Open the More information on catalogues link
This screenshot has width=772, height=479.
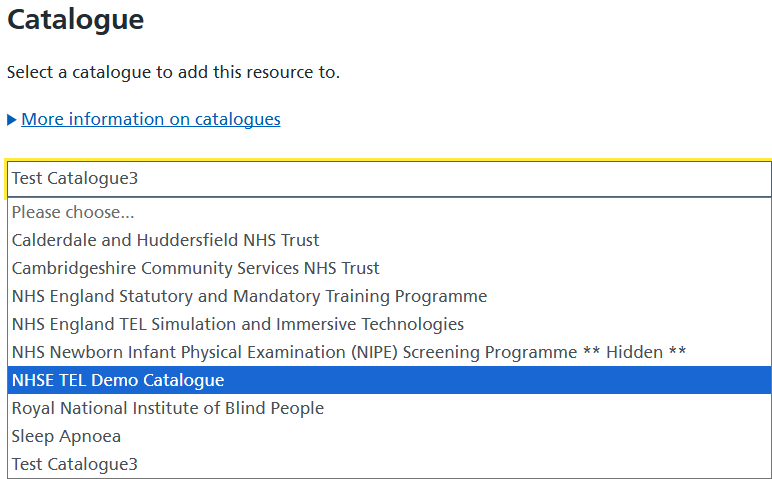click(x=151, y=119)
